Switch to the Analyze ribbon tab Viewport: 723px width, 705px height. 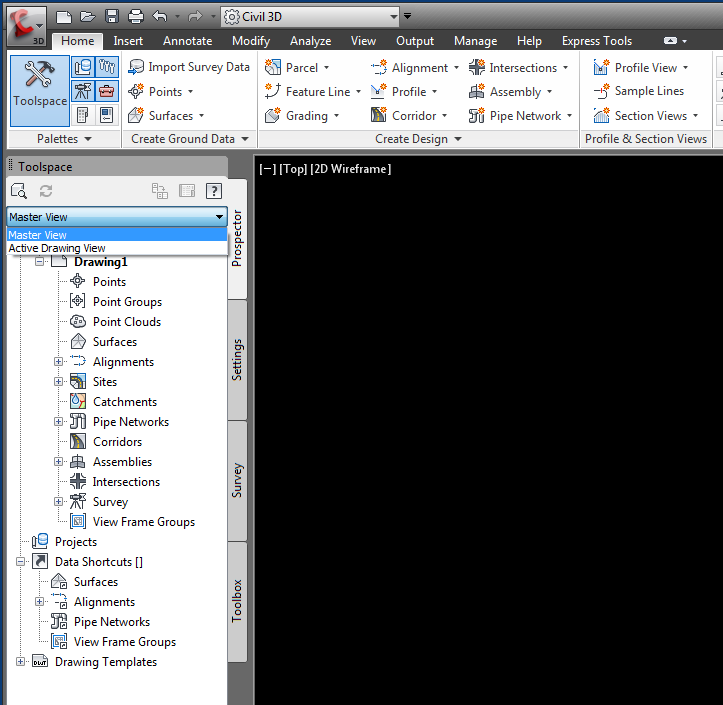(x=310, y=41)
